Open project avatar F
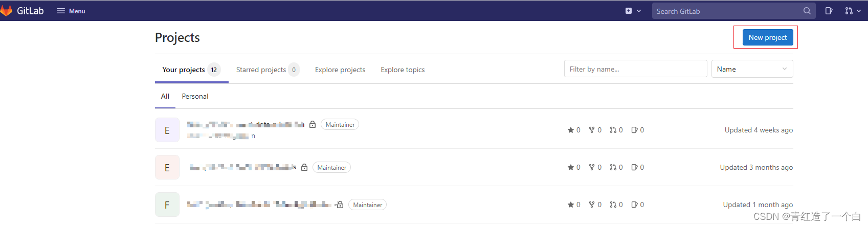The height and width of the screenshot is (226, 868). (x=167, y=205)
